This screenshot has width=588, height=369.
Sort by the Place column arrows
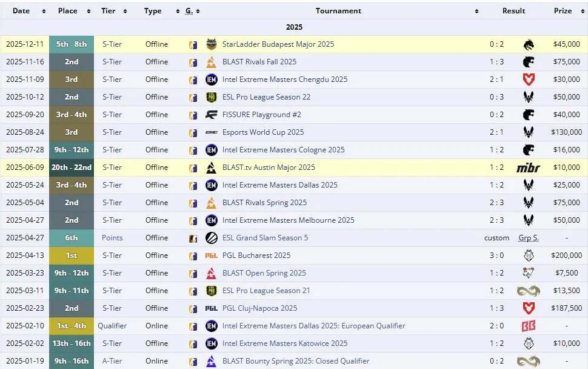click(x=89, y=12)
